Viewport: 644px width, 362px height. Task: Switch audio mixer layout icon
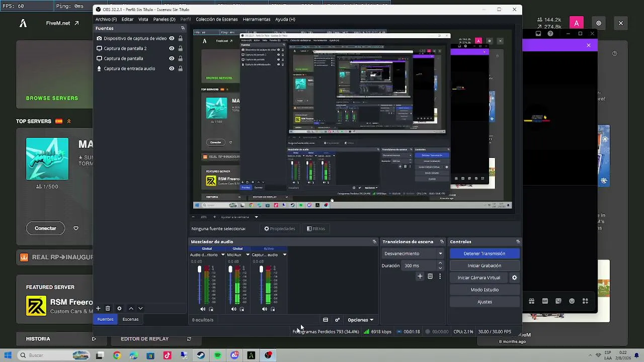pos(326,320)
